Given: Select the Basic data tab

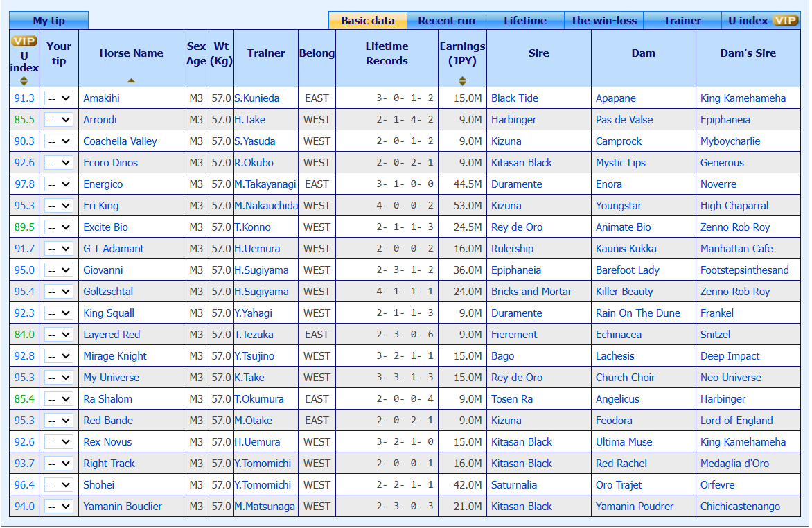Looking at the screenshot, I should point(368,21).
